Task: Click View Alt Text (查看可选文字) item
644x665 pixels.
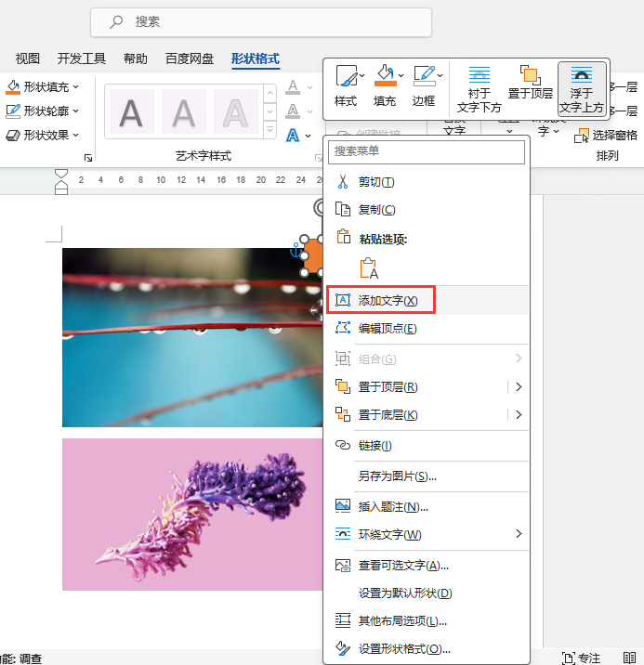Action: coord(427,566)
